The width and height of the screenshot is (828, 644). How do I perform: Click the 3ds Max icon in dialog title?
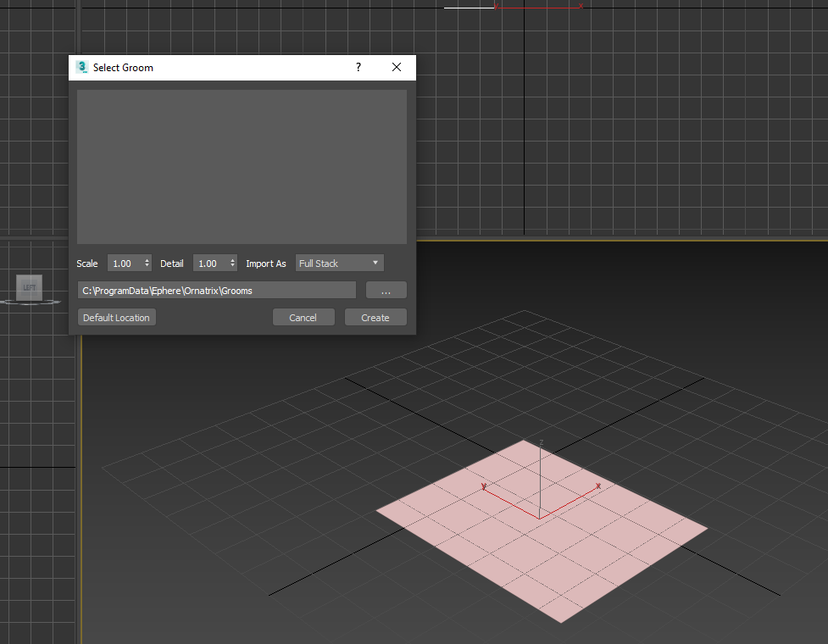tap(82, 68)
